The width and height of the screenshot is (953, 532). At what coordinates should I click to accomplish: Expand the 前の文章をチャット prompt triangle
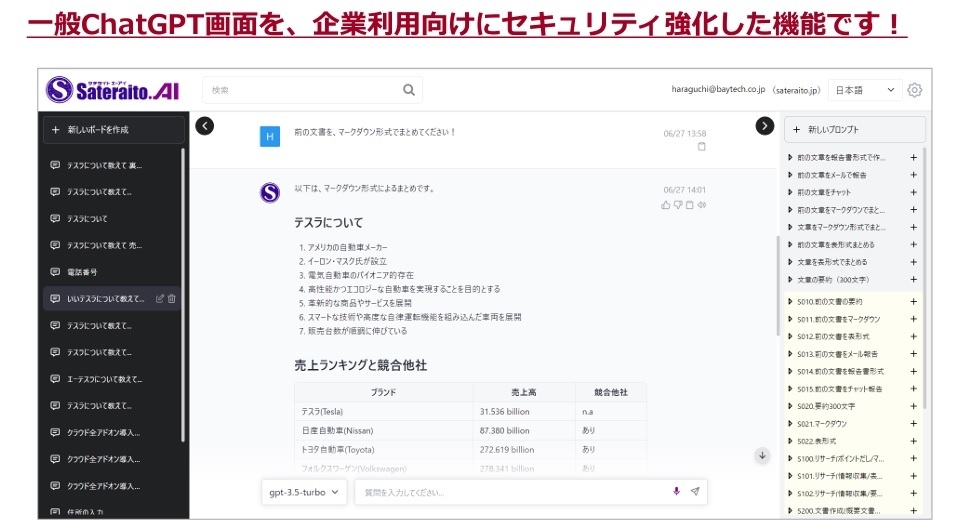(791, 192)
